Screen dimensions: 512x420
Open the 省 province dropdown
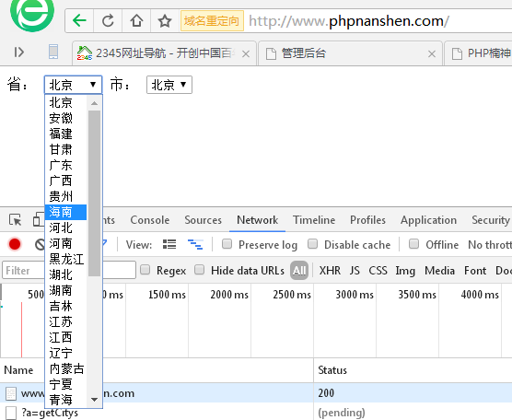point(73,85)
